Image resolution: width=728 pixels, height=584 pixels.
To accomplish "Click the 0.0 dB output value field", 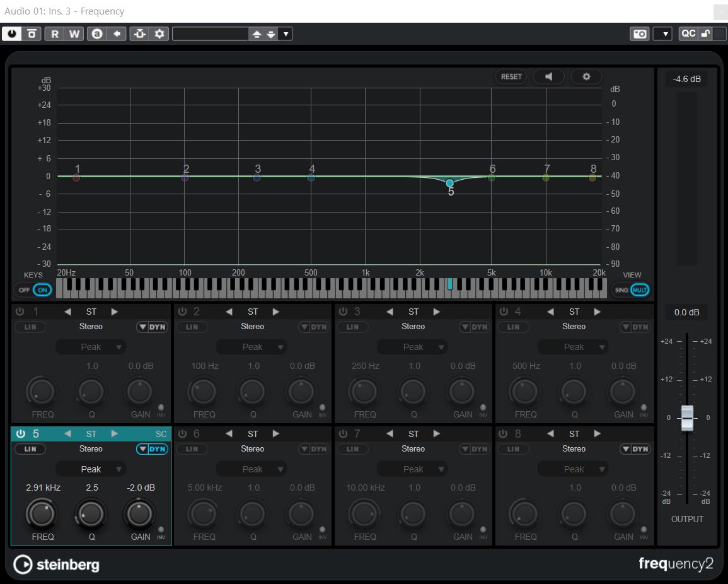I will coord(686,312).
